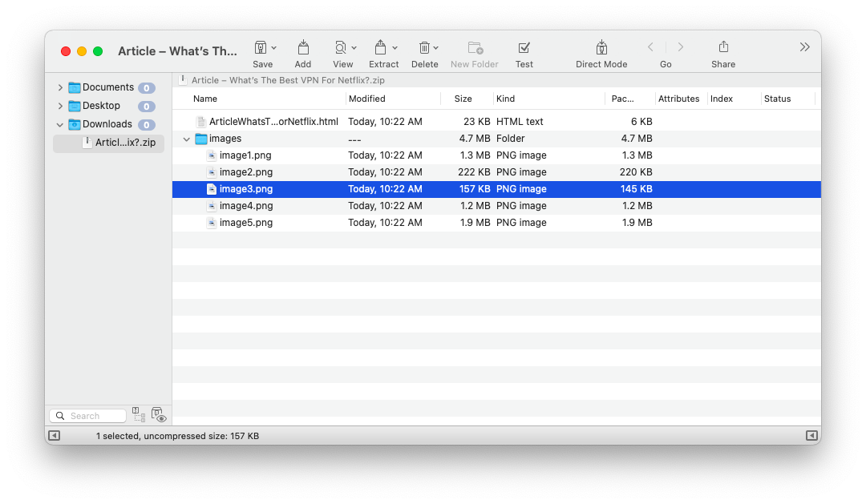
Task: Extract the archive with the Extract icon
Action: [381, 48]
